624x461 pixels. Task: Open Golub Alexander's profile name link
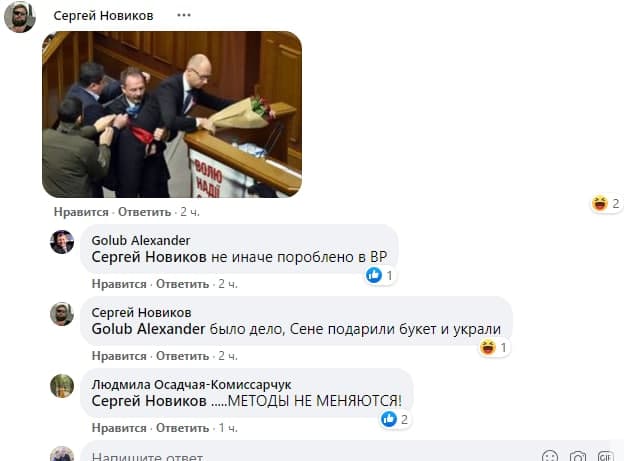click(141, 240)
